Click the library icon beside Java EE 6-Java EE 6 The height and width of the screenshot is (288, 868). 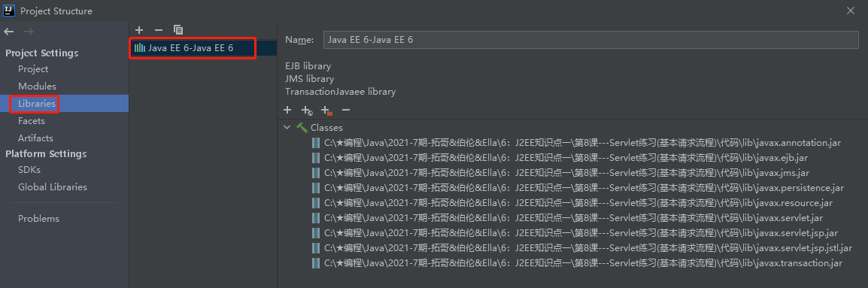[x=139, y=48]
